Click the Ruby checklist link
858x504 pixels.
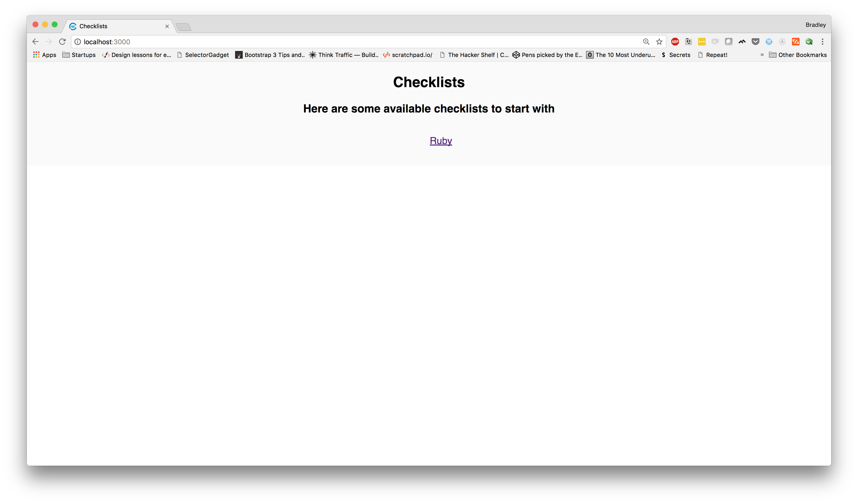[x=441, y=140]
